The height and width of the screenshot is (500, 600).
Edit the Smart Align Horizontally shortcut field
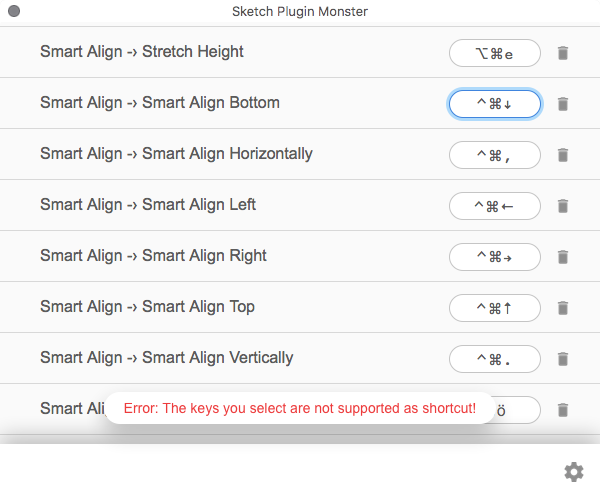pyautogui.click(x=495, y=155)
